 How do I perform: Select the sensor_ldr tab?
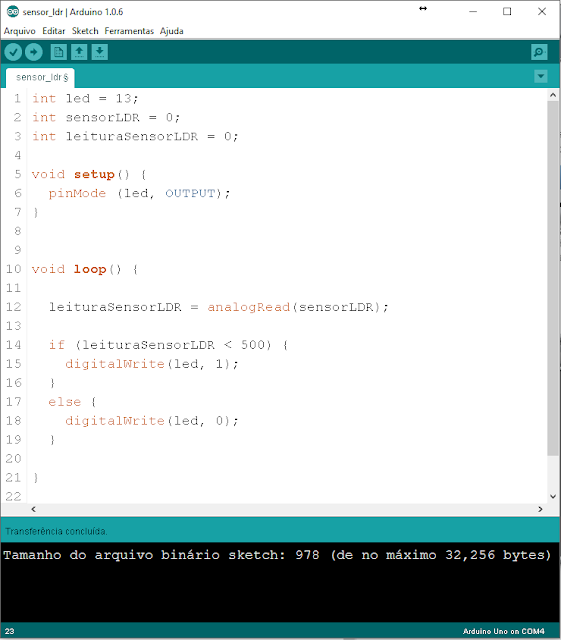pos(40,78)
